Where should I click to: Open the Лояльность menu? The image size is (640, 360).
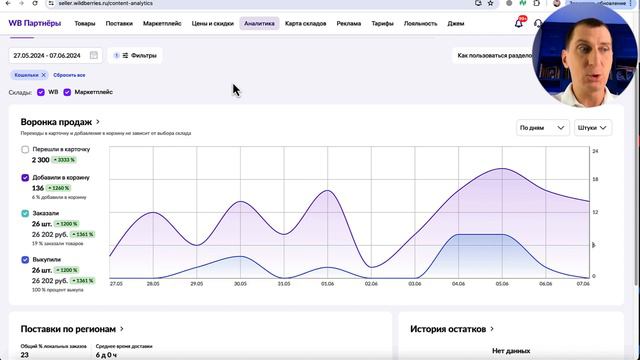tap(420, 24)
